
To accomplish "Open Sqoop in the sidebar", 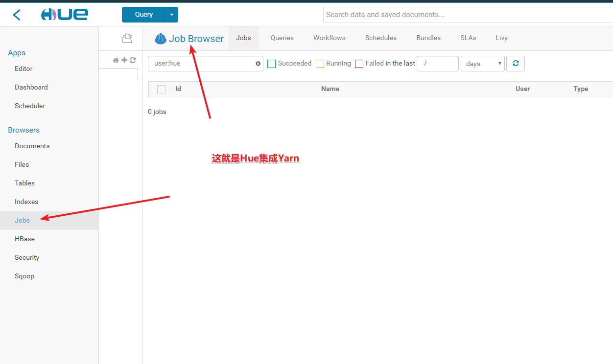I will click(24, 276).
